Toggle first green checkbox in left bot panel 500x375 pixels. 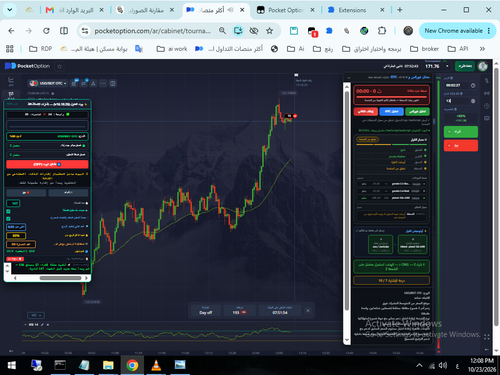(x=8, y=211)
